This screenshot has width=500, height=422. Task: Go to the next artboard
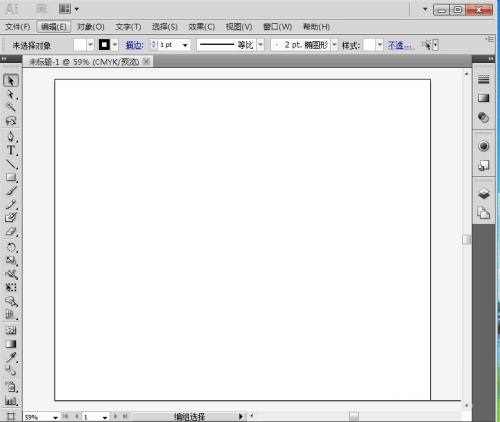click(116, 416)
